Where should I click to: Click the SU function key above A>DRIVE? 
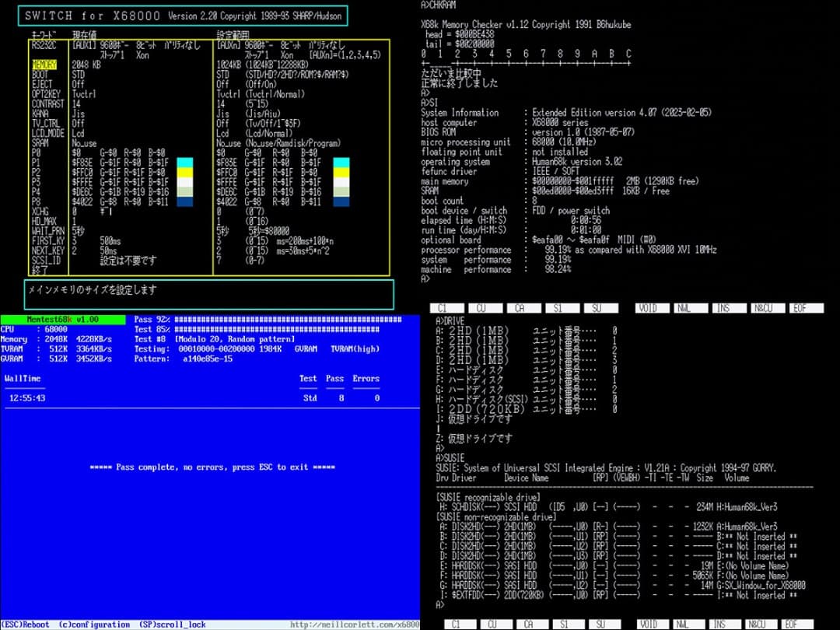[x=601, y=308]
